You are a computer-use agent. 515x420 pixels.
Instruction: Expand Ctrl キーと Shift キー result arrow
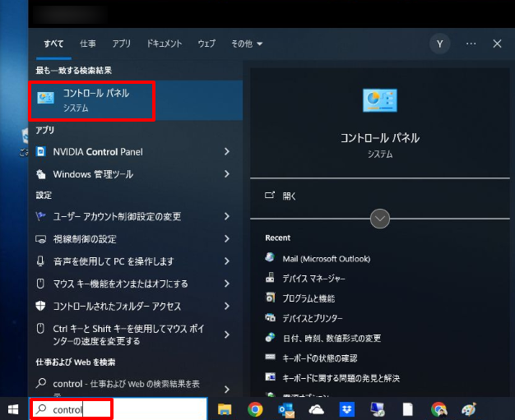pyautogui.click(x=227, y=335)
